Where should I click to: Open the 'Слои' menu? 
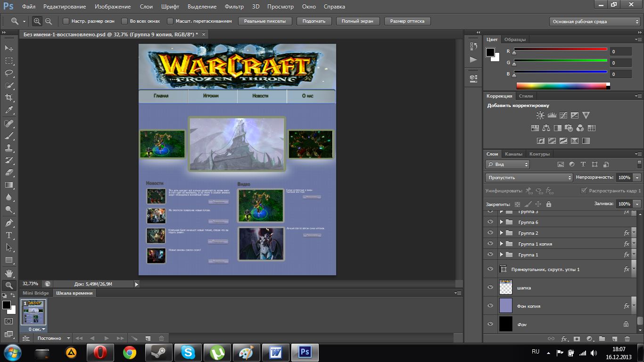(x=146, y=7)
